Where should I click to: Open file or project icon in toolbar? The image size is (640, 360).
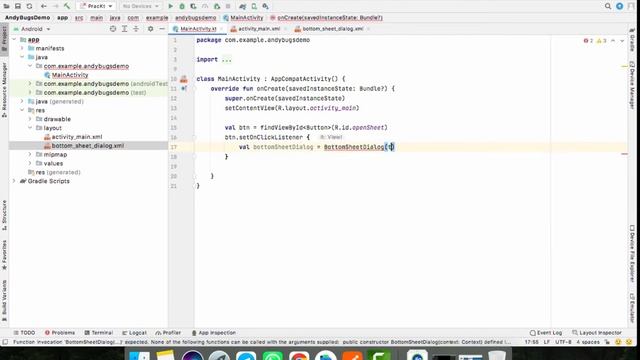point(6,6)
